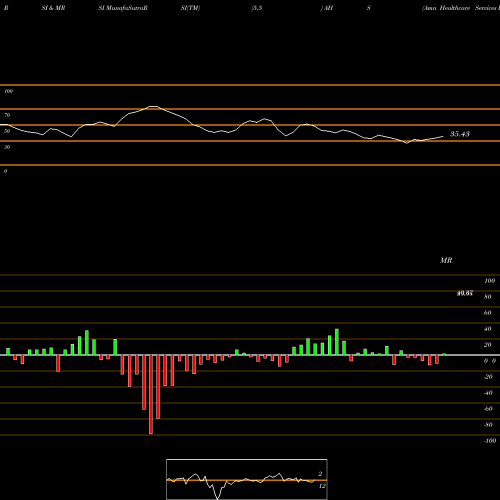Click the value 12 in mini chart
The image size is (500, 500).
[x=322, y=486]
